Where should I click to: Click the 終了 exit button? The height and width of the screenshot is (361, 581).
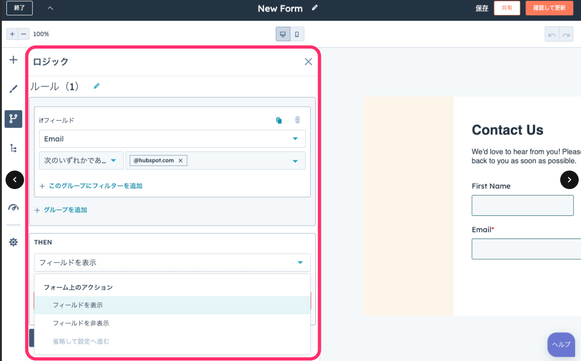[19, 8]
